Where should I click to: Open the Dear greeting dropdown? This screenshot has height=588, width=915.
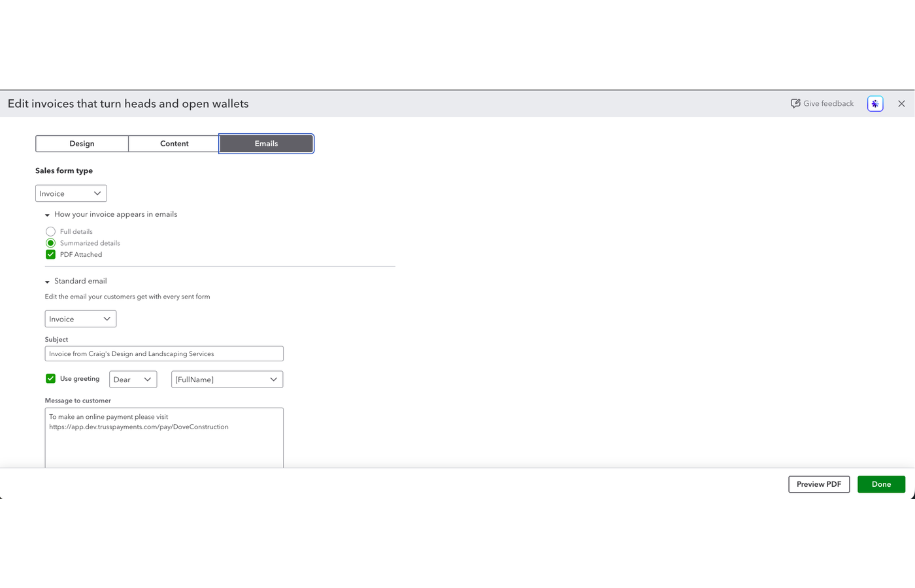click(x=133, y=380)
